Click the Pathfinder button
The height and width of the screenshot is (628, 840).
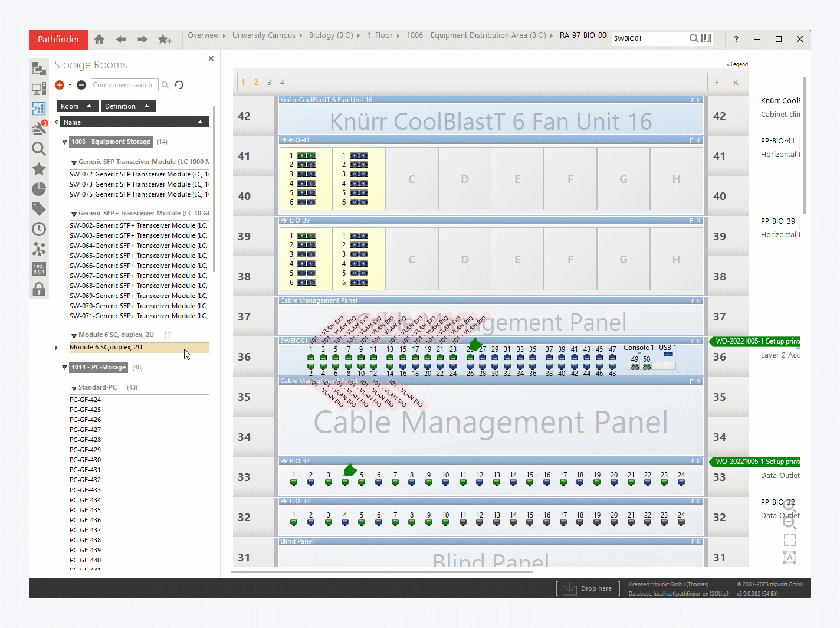pos(58,40)
